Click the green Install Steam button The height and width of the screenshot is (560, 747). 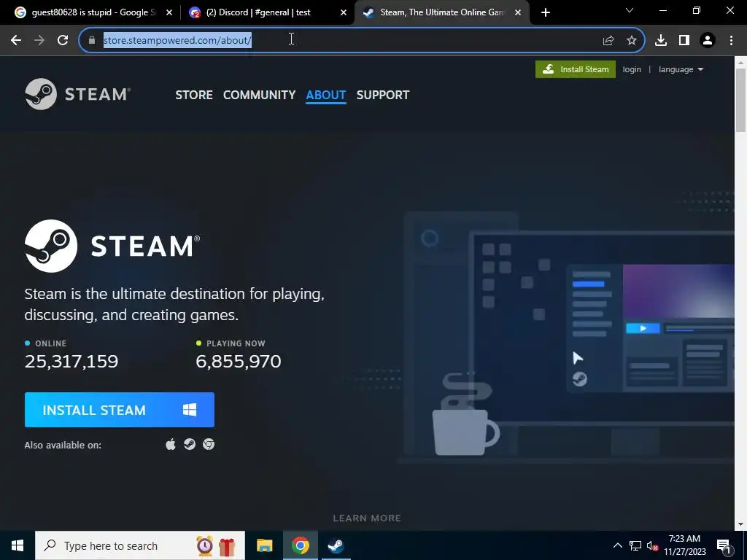click(575, 69)
